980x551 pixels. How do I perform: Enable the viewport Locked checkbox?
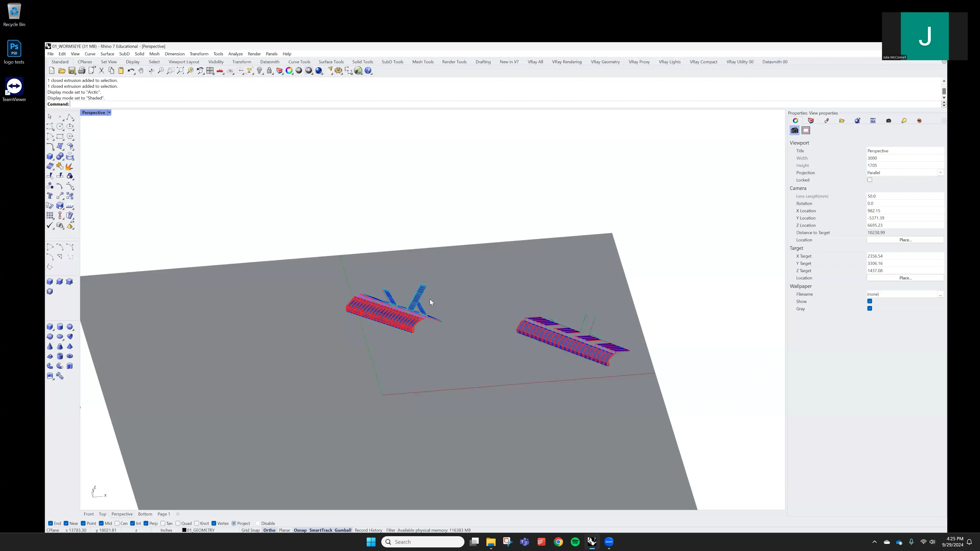[x=870, y=180]
